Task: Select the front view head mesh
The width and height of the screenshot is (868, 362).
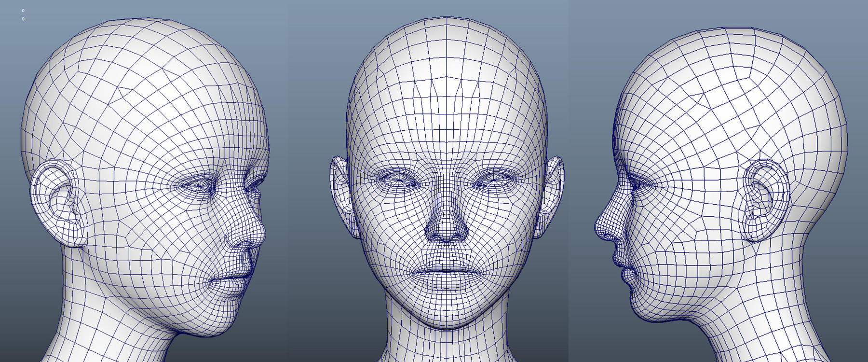Action: point(447,189)
